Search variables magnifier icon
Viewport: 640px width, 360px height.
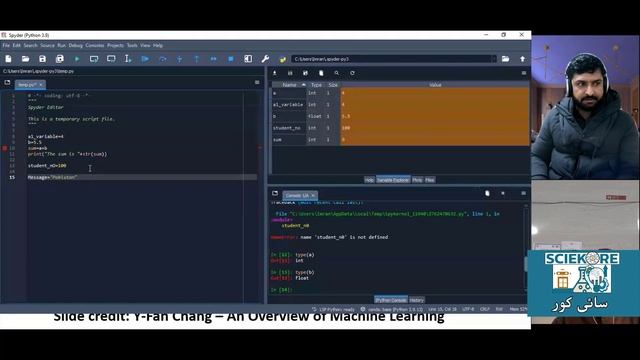tap(337, 73)
